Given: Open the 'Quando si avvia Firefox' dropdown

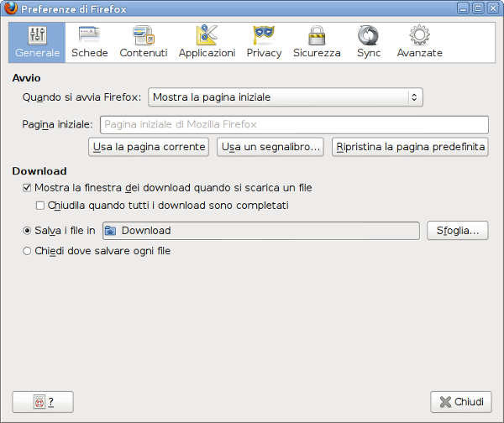Looking at the screenshot, I should (x=286, y=97).
